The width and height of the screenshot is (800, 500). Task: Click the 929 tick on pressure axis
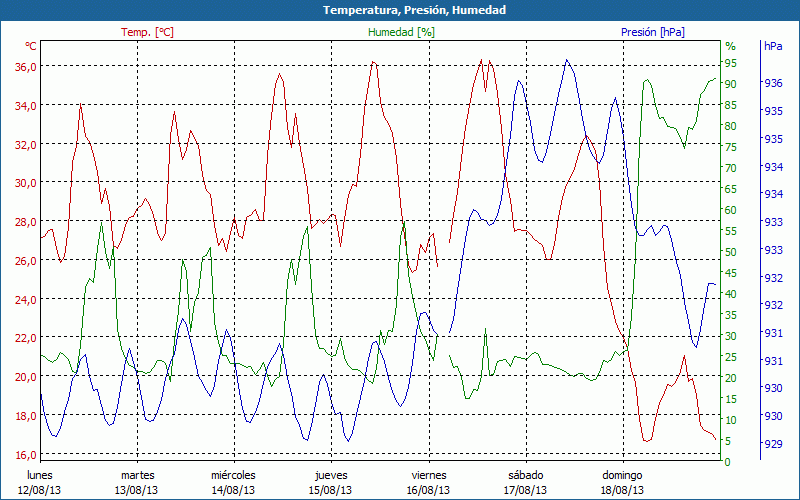[x=773, y=443]
